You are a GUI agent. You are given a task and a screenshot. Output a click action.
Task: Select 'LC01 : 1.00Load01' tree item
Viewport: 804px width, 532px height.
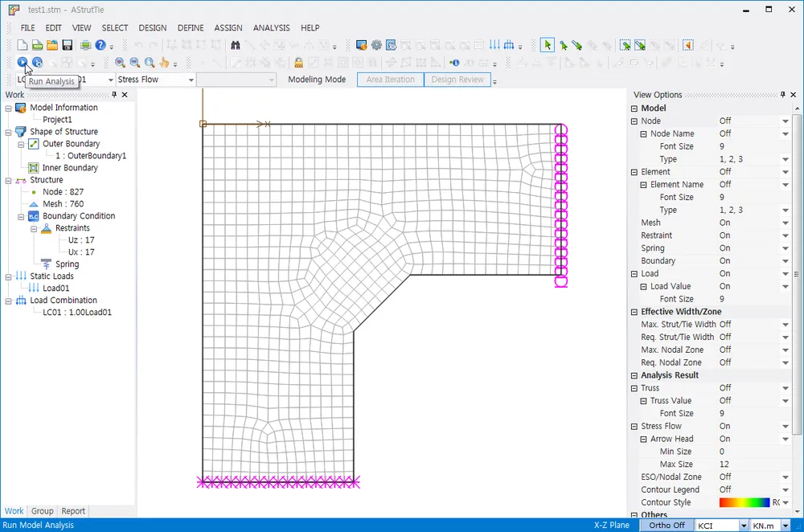point(77,312)
